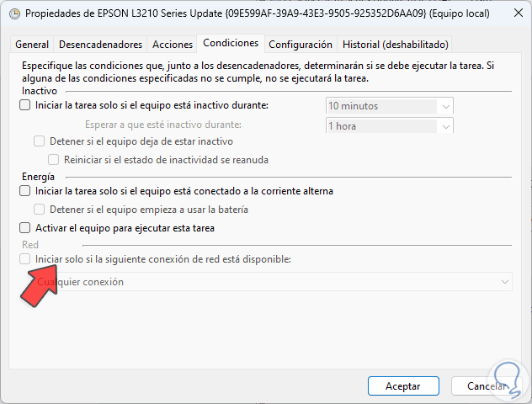The height and width of the screenshot is (404, 532).
Task: Enable start only on AC power checkbox
Action: click(24, 191)
